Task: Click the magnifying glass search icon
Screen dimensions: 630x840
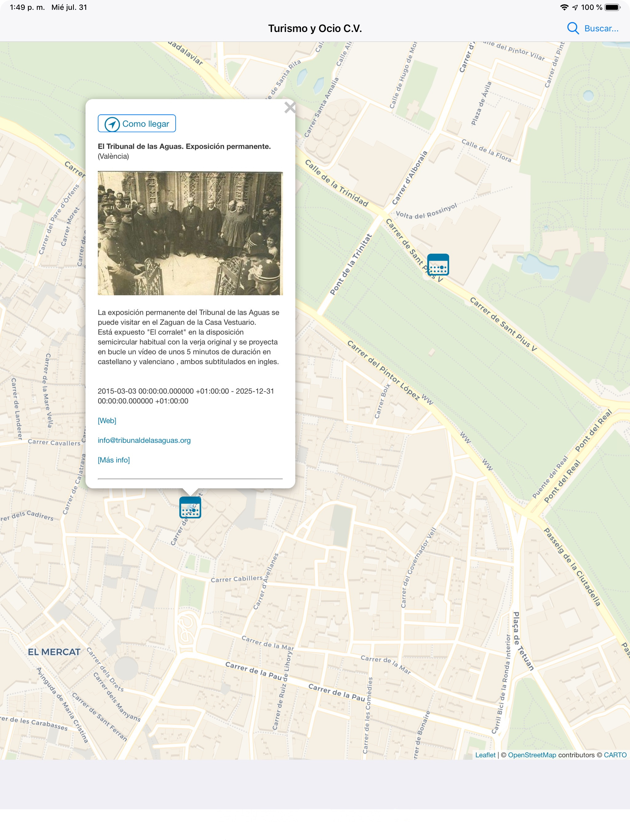Action: coord(572,29)
